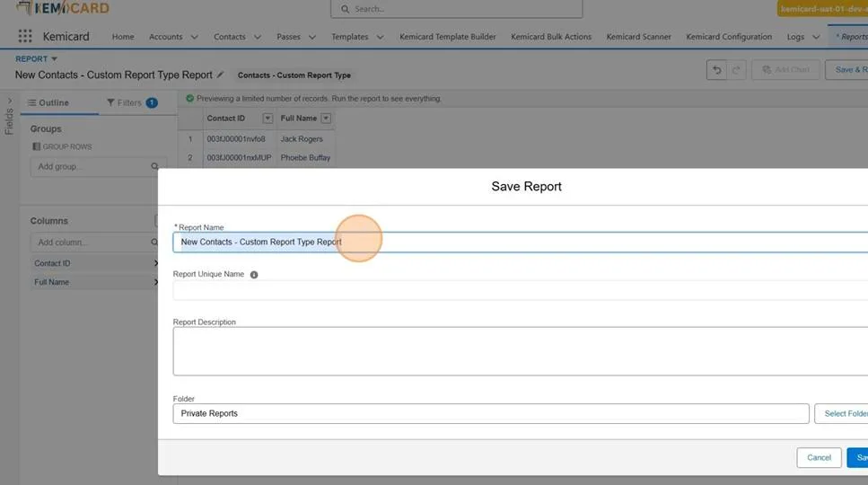Open Kemicard Configuration tab

click(x=729, y=37)
